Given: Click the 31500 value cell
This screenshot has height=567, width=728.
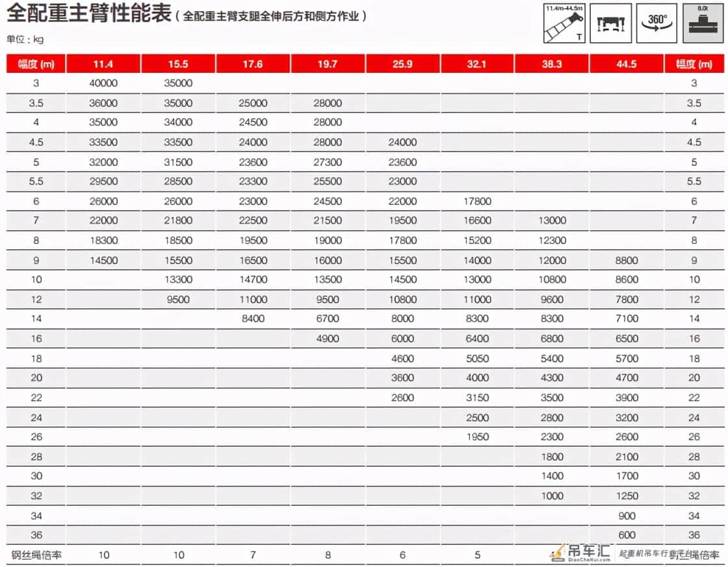Looking at the screenshot, I should tap(178, 162).
